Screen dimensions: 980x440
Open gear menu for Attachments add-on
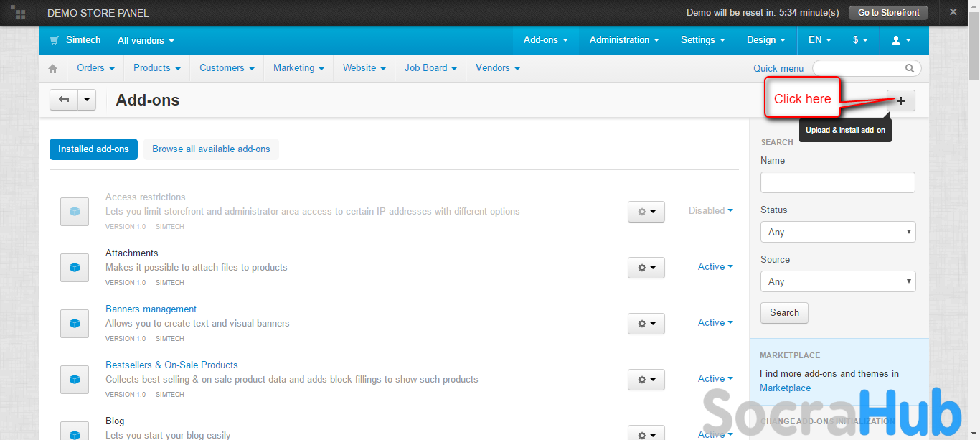pos(646,268)
